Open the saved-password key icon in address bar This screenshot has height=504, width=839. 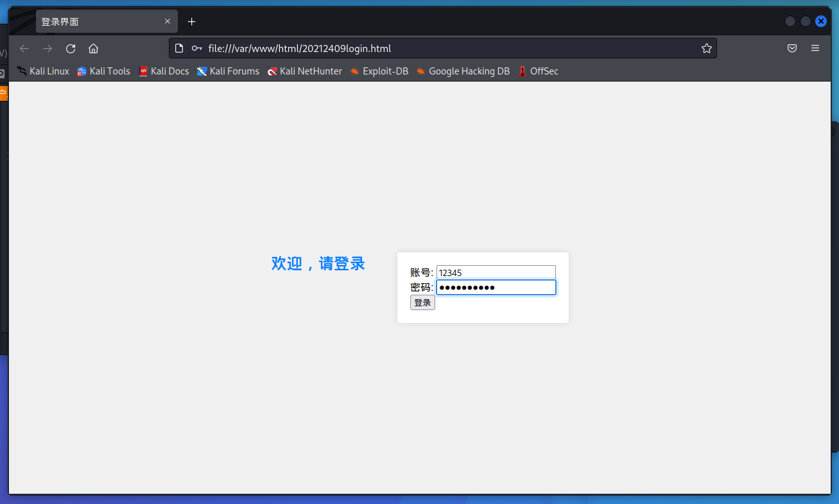[x=197, y=48]
